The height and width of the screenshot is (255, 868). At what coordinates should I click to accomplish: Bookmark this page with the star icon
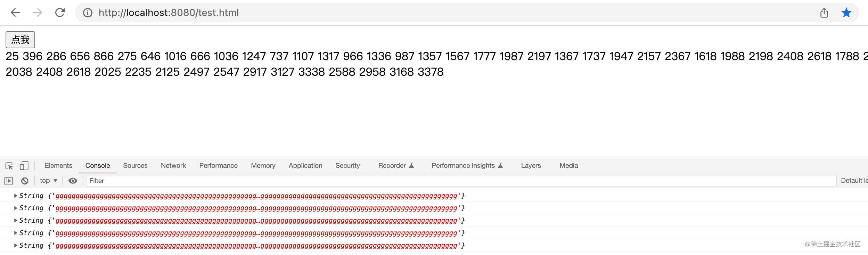pos(846,13)
